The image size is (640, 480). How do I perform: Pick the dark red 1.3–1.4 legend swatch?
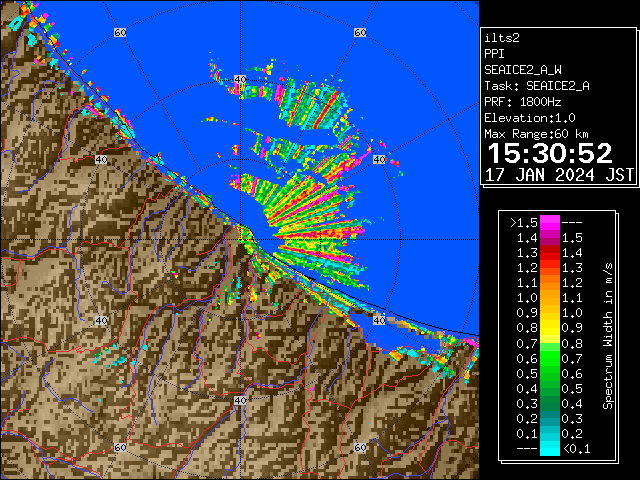pos(549,253)
